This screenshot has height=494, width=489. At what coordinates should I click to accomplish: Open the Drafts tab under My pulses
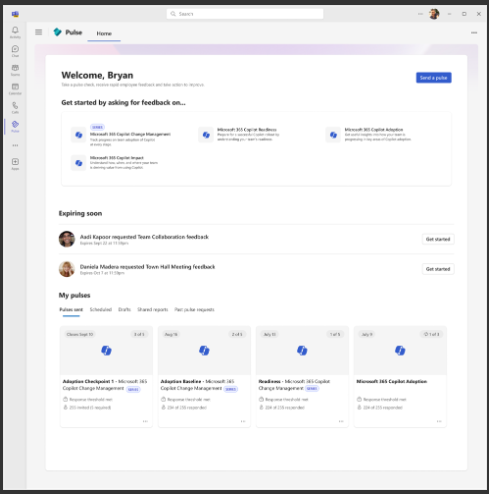124,310
